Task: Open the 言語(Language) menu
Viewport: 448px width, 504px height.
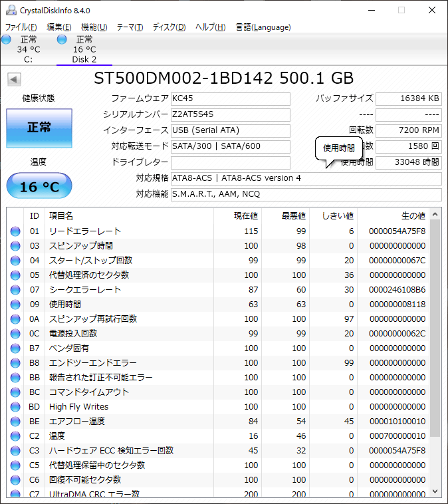Action: point(263,27)
